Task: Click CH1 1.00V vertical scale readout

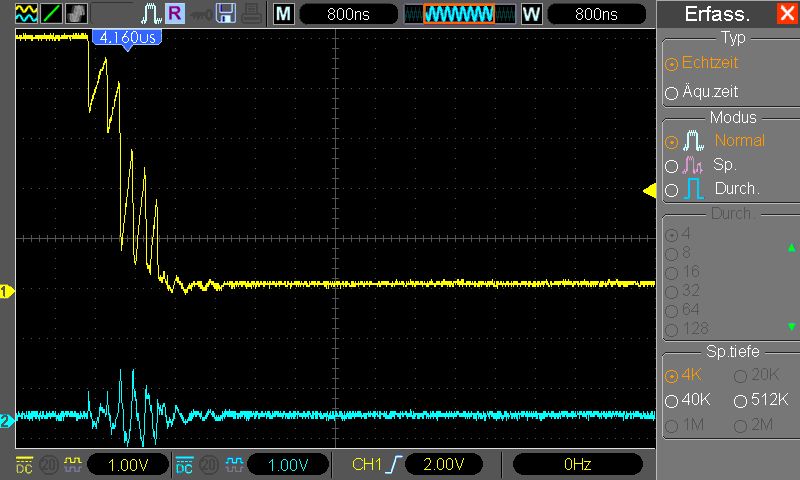Action: [128, 465]
